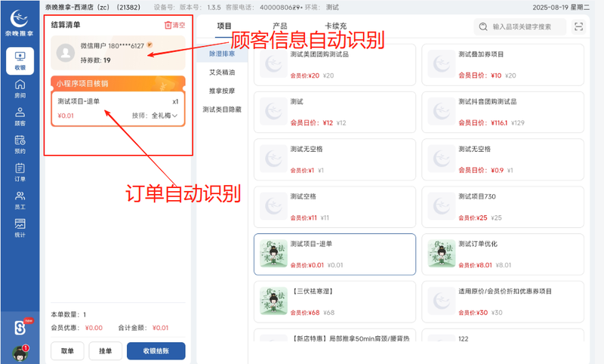604x364 pixels.
Task: Add the 测试项目730 item card
Action: click(x=503, y=207)
